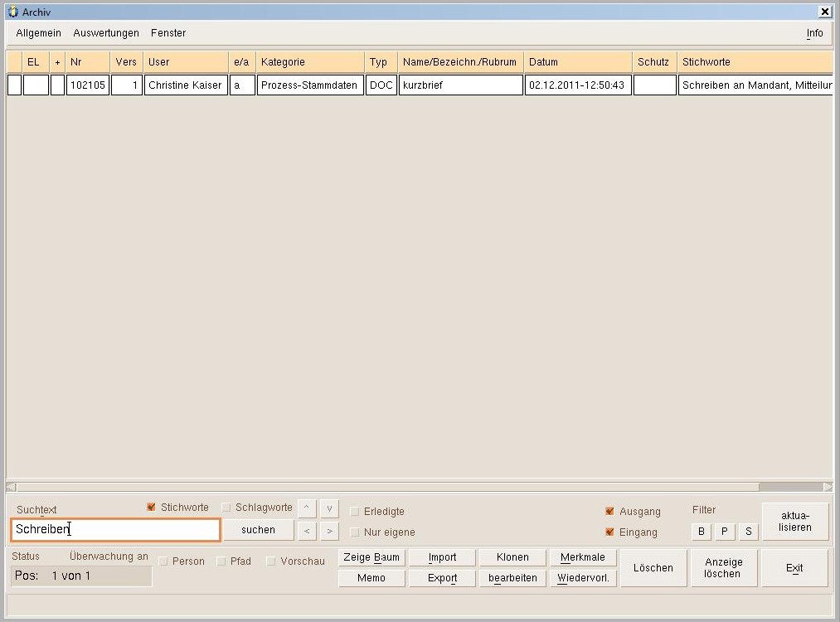
Task: Click the up arrow navigation button
Action: tap(306, 508)
